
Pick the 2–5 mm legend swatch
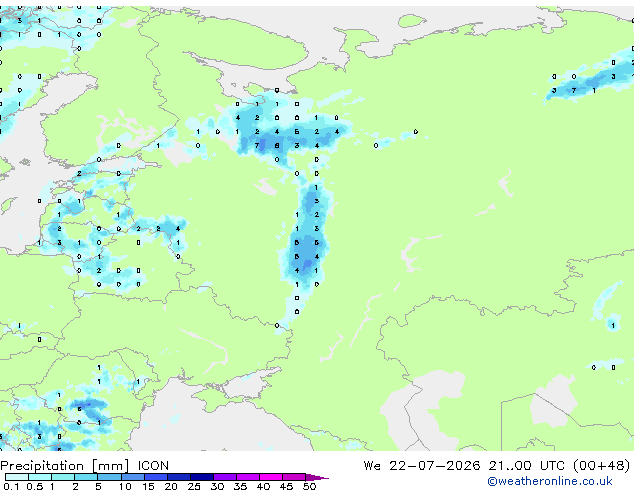86,477
